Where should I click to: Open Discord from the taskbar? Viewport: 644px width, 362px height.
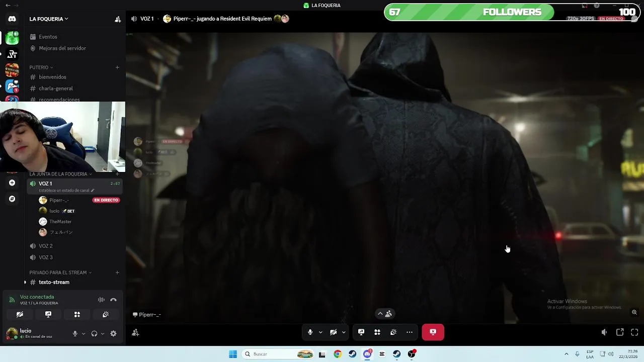(367, 354)
